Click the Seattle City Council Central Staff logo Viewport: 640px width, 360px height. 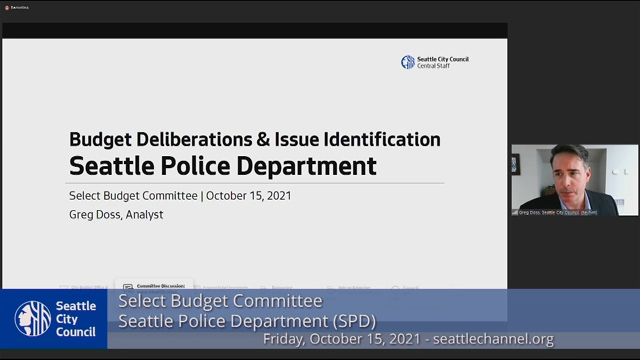tap(435, 62)
